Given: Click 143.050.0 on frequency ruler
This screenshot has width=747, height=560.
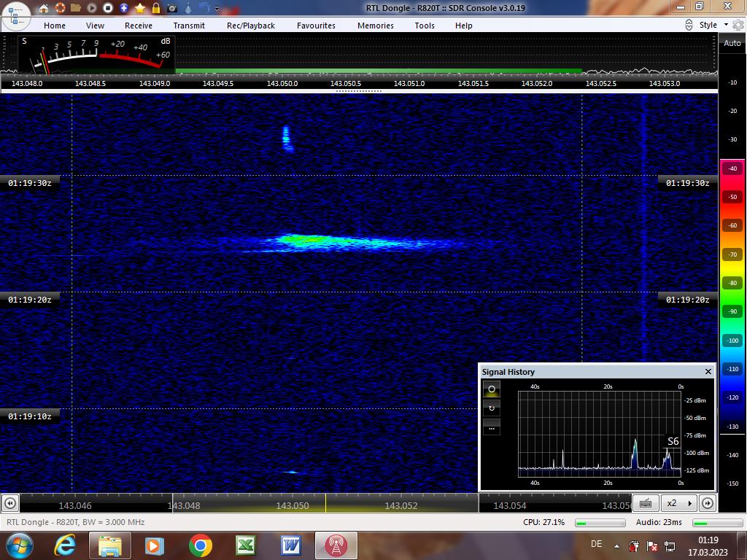Looking at the screenshot, I should (282, 83).
